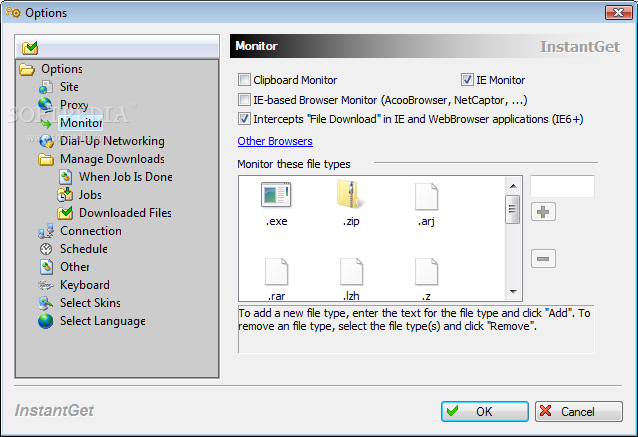Select Monitor in the options tree
The width and height of the screenshot is (638, 437).
tap(81, 123)
